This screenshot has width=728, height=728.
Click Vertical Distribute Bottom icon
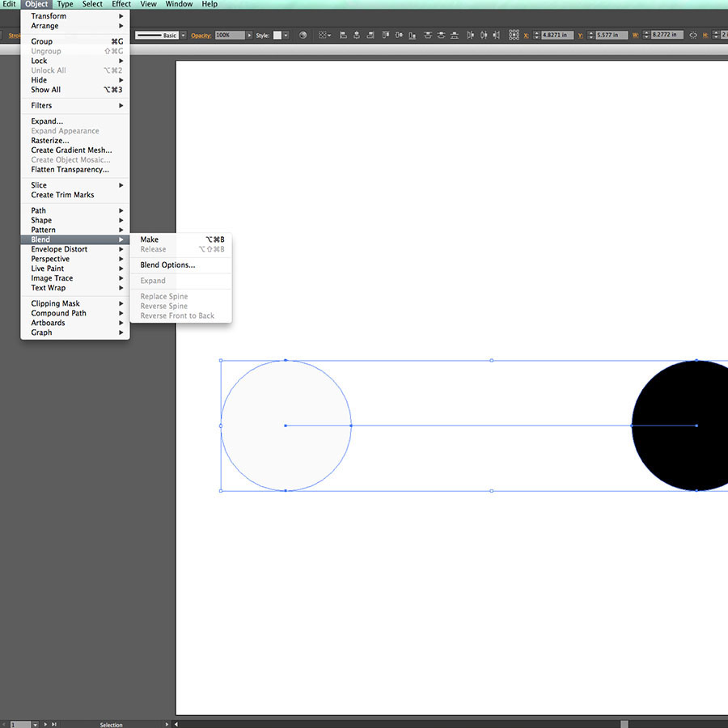tap(455, 35)
